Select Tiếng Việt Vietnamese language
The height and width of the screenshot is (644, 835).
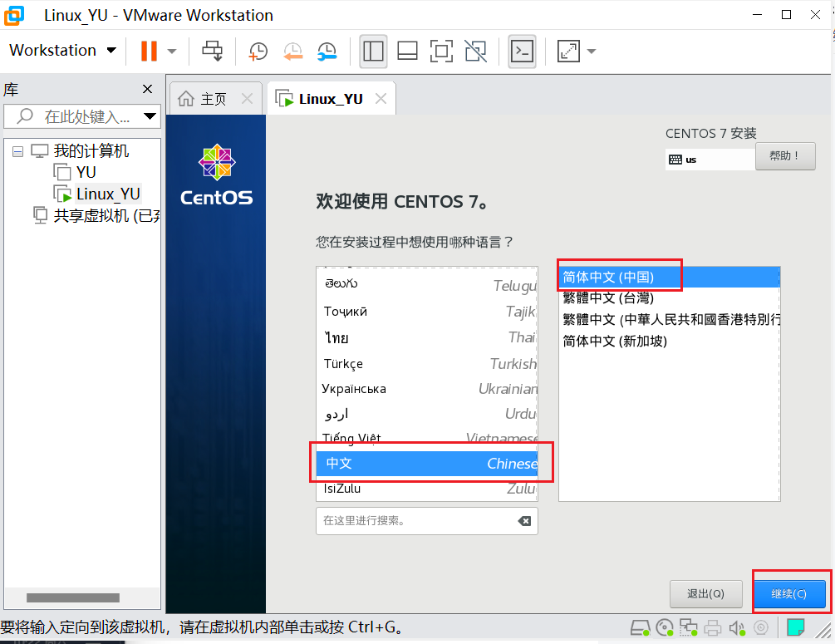tap(427, 438)
